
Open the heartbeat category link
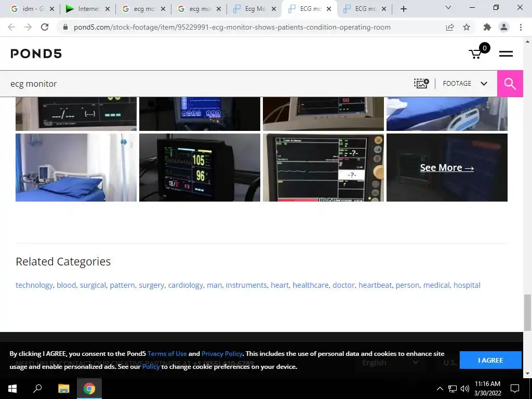click(x=375, y=285)
